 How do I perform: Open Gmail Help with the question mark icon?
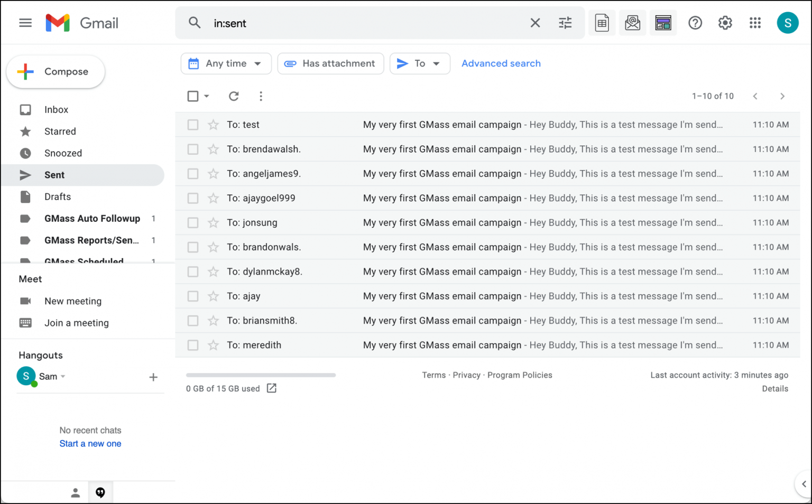coord(695,23)
